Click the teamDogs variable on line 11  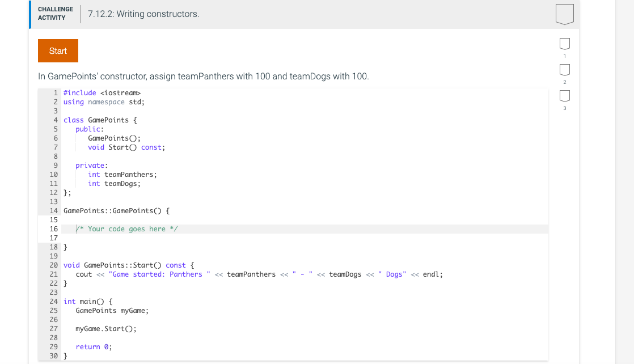(122, 183)
